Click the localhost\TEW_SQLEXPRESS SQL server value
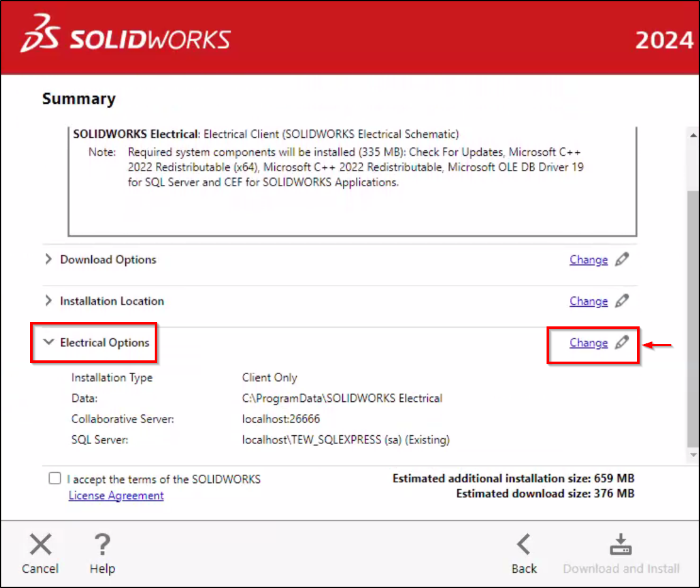The height and width of the screenshot is (588, 700). (346, 440)
